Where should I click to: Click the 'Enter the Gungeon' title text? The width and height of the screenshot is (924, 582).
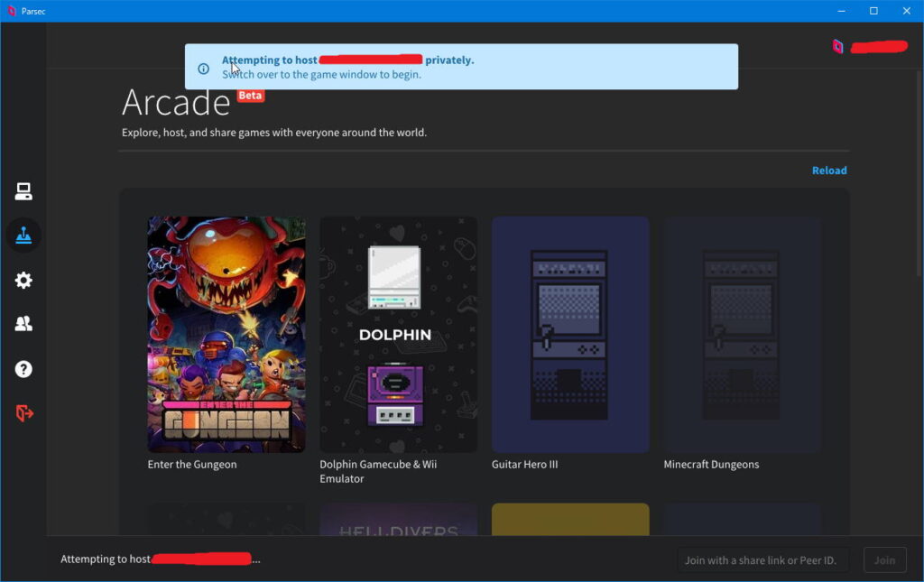pos(192,464)
